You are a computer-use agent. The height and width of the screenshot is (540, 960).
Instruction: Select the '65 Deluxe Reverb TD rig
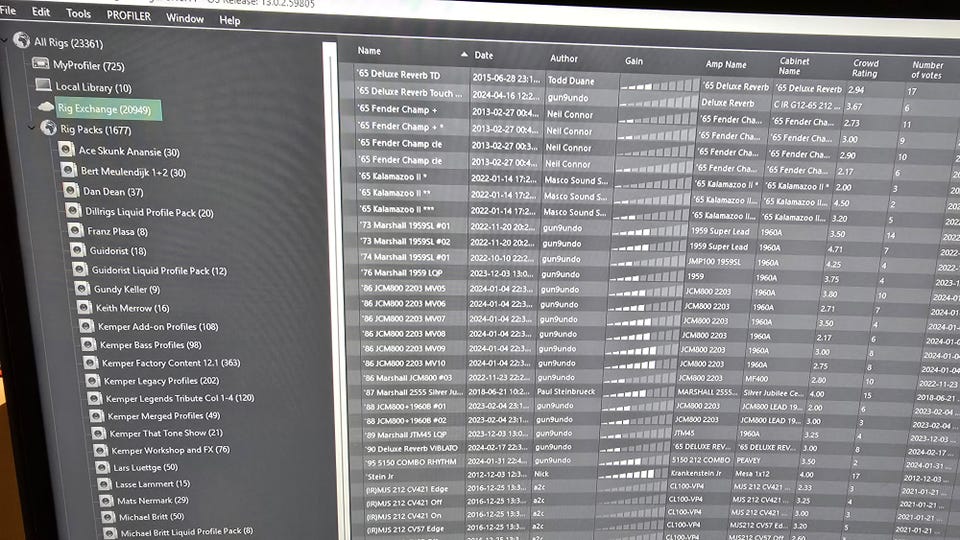click(x=399, y=75)
